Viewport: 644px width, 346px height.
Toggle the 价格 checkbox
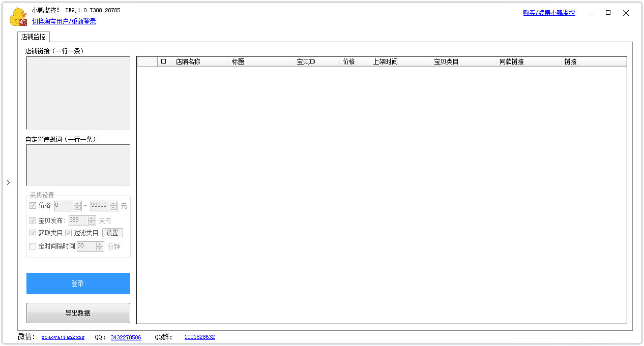[33, 206]
